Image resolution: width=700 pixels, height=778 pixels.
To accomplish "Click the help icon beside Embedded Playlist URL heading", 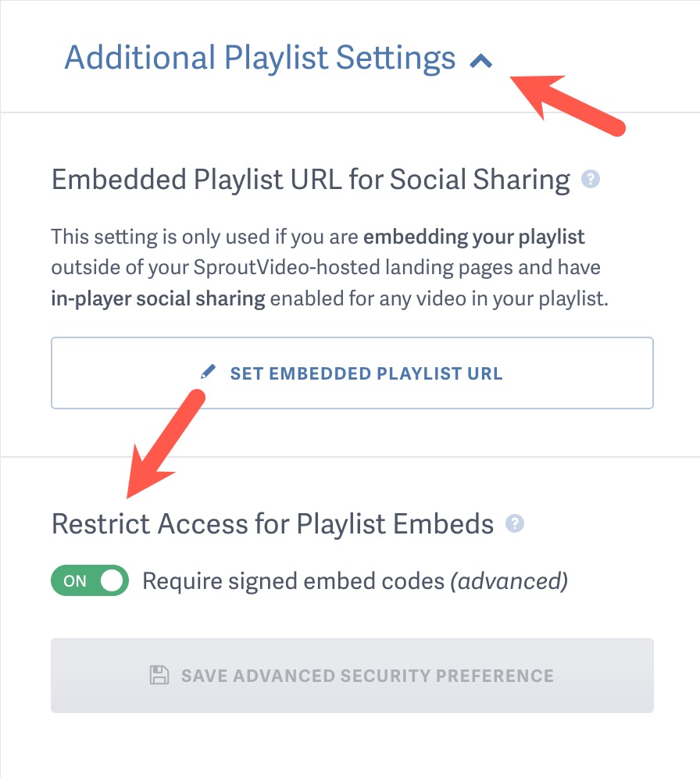I will (x=591, y=180).
